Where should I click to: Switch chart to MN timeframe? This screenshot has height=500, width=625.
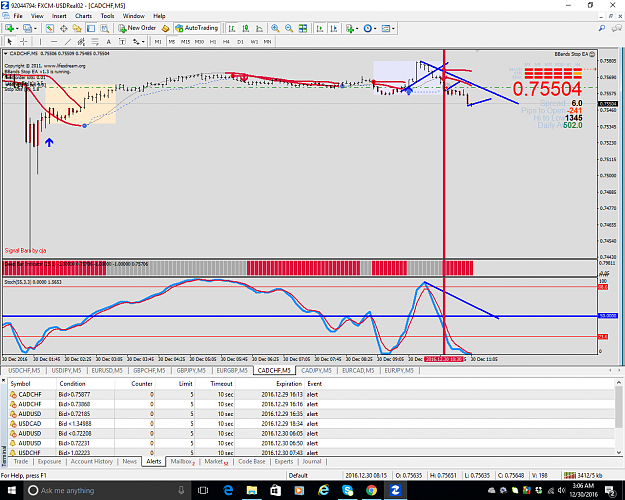tap(267, 41)
